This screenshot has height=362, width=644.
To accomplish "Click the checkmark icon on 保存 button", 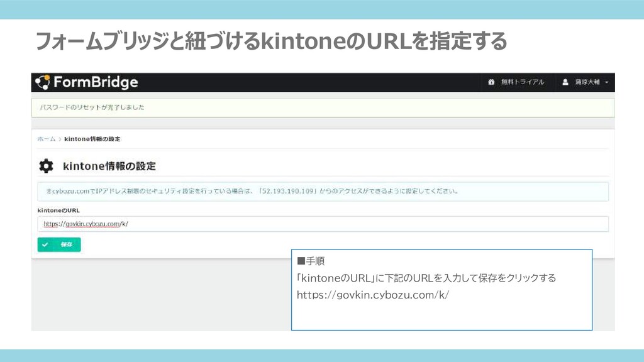I will coord(45,244).
